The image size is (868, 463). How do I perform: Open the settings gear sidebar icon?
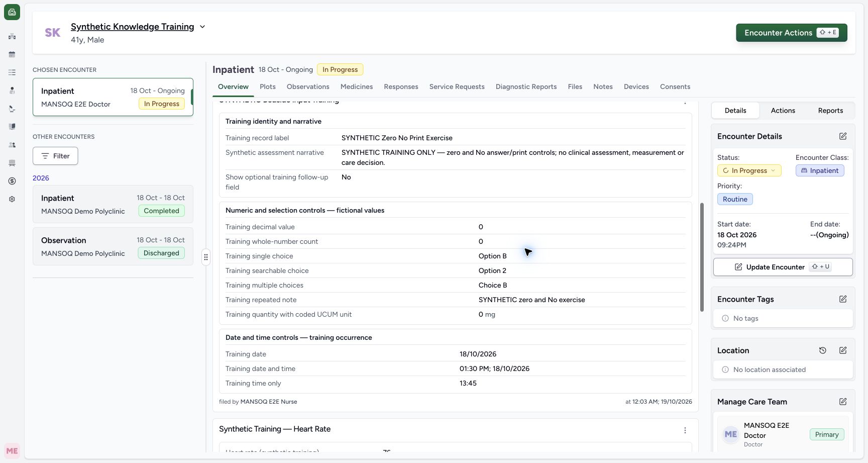click(12, 199)
